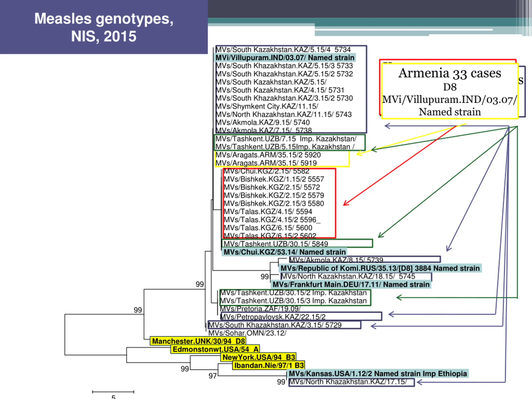
Task: Click 'MVs/Tashkent.UZB/30.15/ 5849' label
Action: (x=276, y=244)
